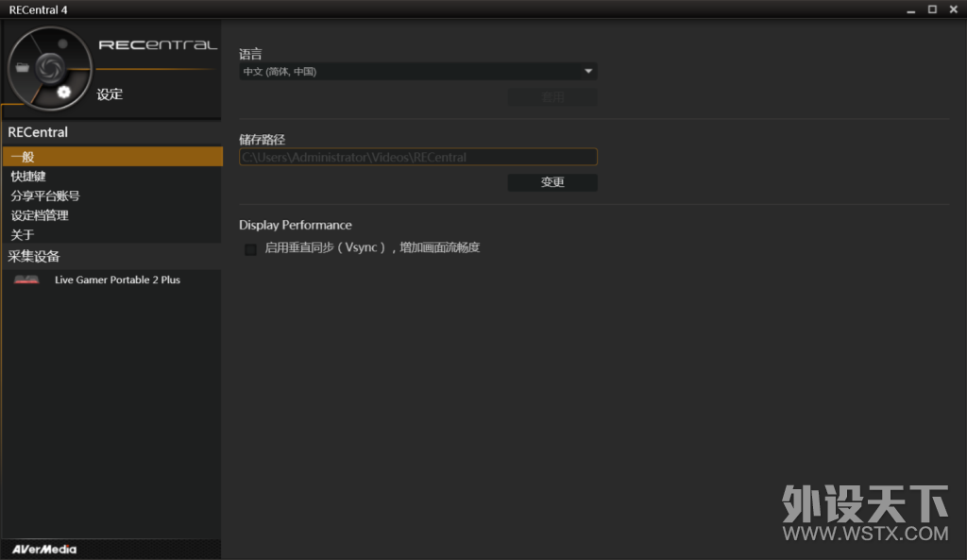This screenshot has width=967, height=560.
Task: Click the 储存路径 label
Action: pos(263,140)
